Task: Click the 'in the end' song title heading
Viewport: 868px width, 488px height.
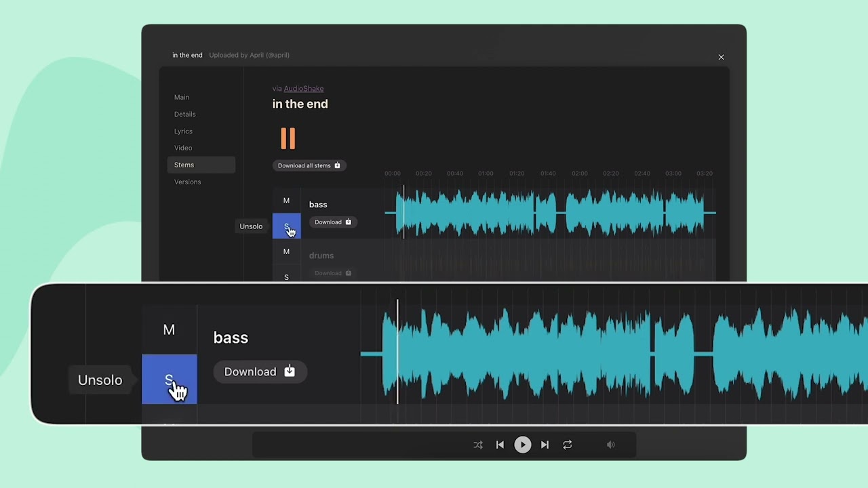Action: pos(300,104)
